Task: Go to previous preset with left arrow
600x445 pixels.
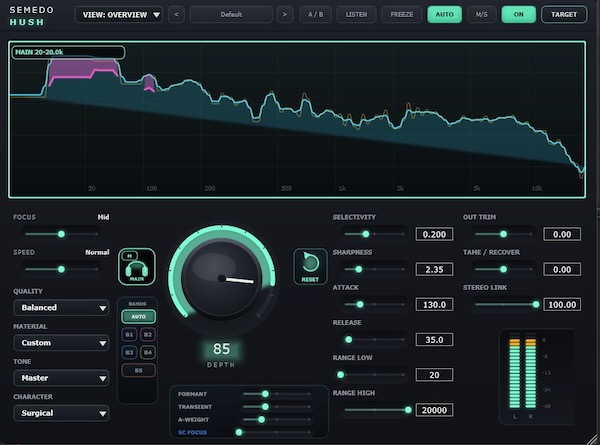Action: pos(176,15)
